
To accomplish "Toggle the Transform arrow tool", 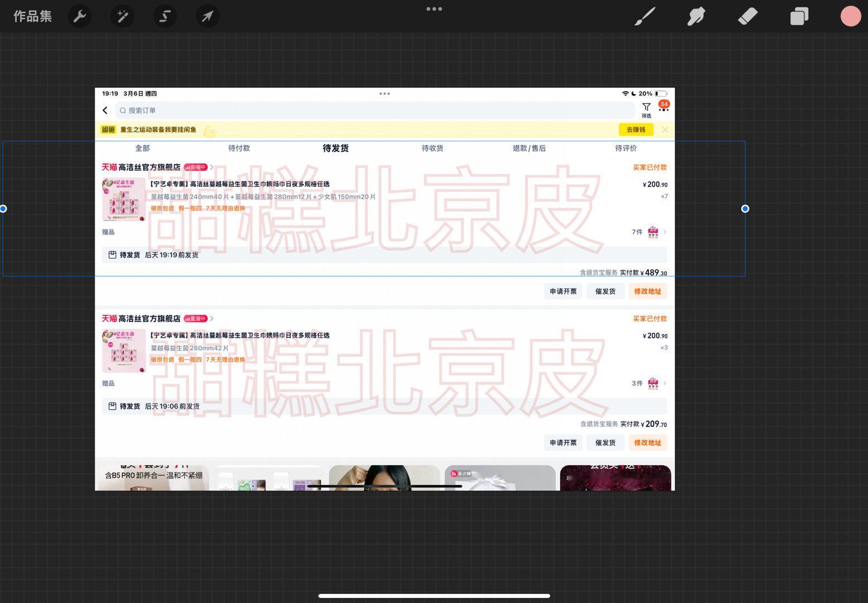I will pyautogui.click(x=207, y=16).
